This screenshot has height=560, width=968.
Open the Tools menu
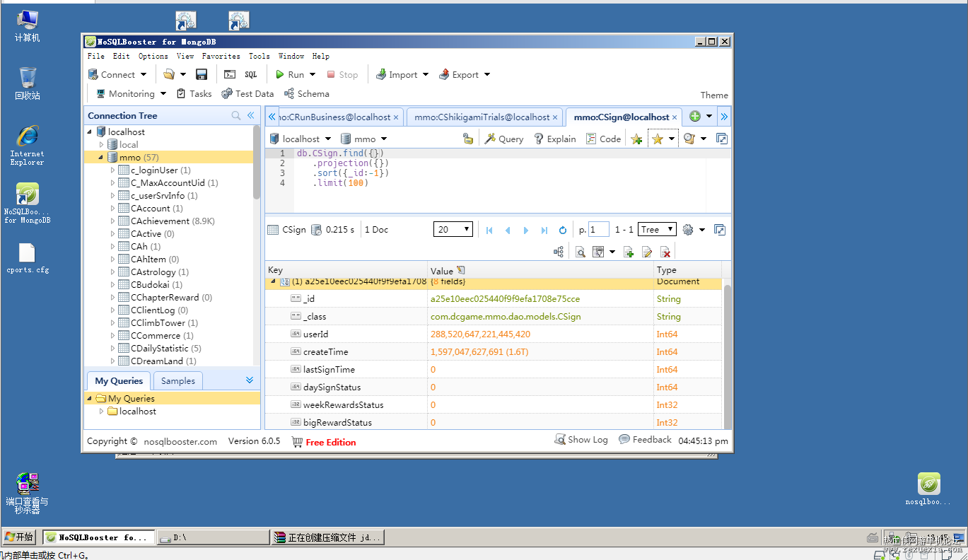[259, 56]
